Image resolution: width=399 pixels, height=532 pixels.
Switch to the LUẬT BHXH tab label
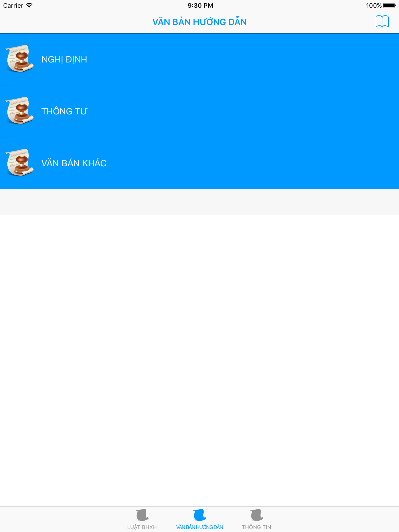142,527
